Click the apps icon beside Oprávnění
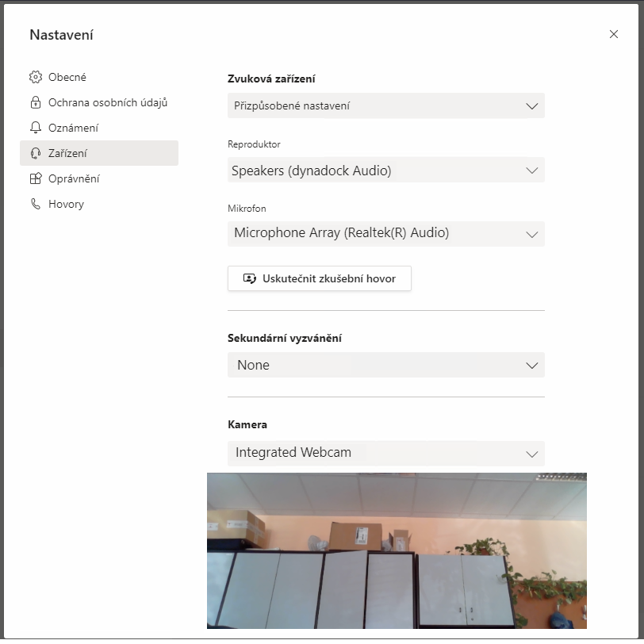 point(36,178)
